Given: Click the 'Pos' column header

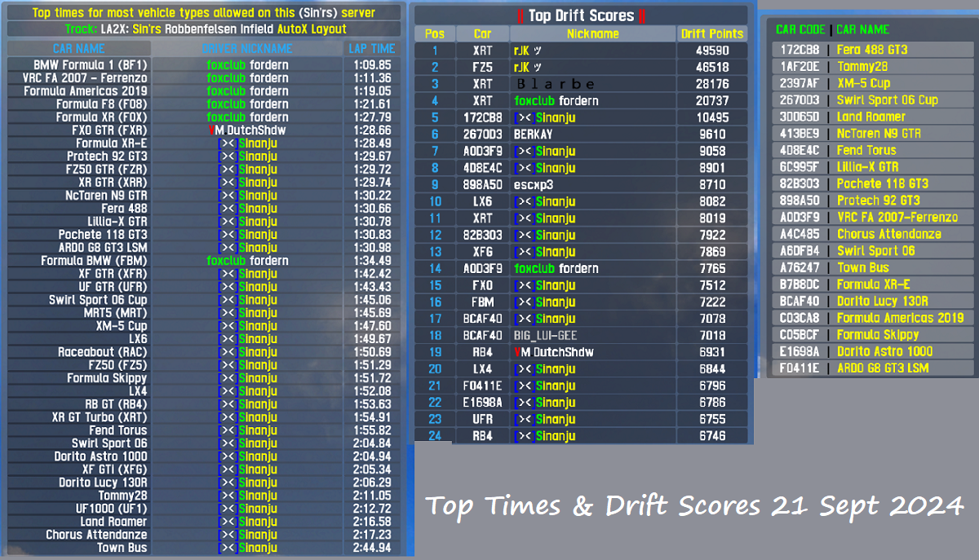Looking at the screenshot, I should point(435,34).
